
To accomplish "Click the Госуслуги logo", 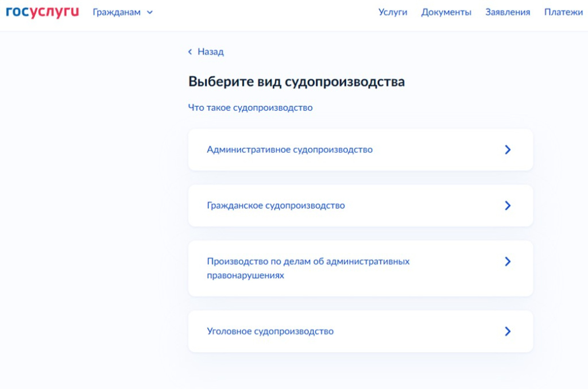I will tap(42, 11).
